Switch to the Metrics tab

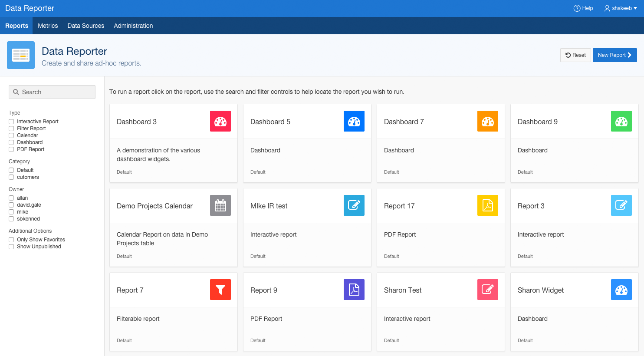click(x=48, y=26)
